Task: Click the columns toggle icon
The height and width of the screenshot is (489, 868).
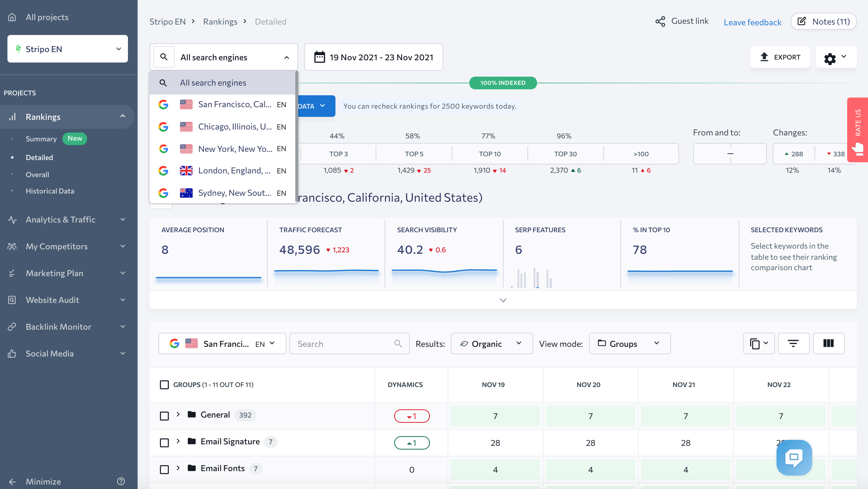Action: [829, 343]
